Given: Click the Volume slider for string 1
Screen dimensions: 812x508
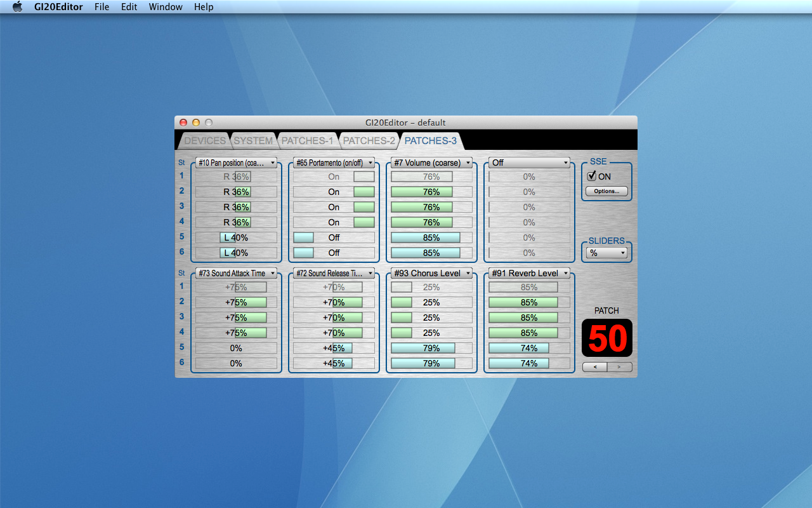Looking at the screenshot, I should (431, 177).
